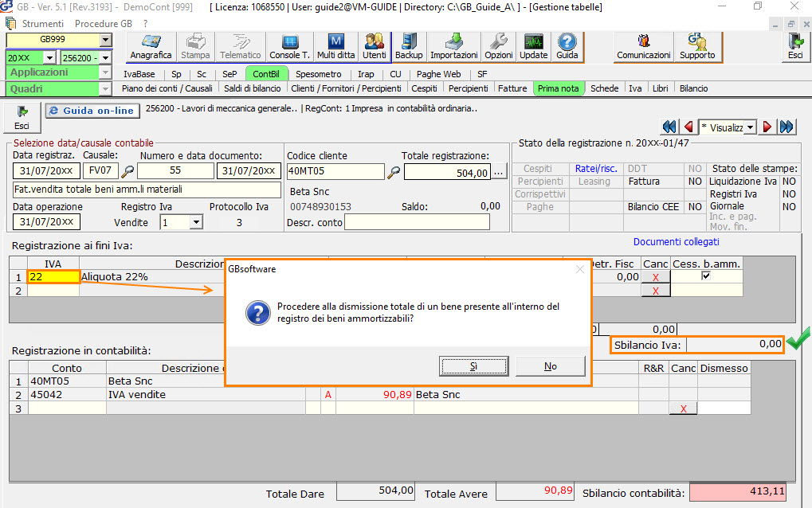Start Backup from toolbar

click(409, 46)
